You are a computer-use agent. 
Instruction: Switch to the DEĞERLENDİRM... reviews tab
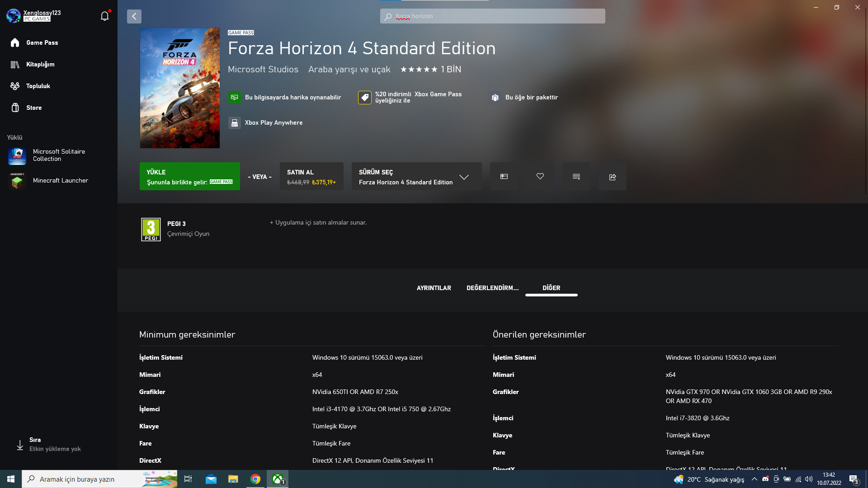tap(492, 288)
